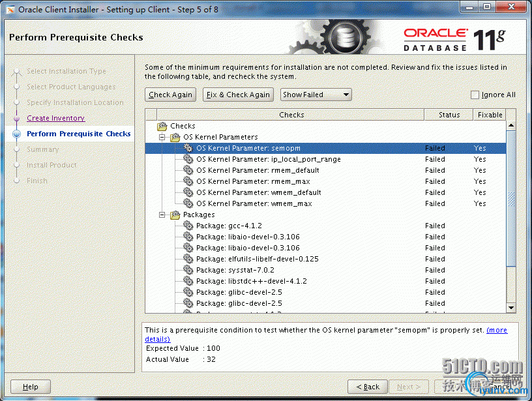The image size is (532, 401).
Task: Select row OS Kernel Parameter: semopm
Action: click(x=326, y=148)
